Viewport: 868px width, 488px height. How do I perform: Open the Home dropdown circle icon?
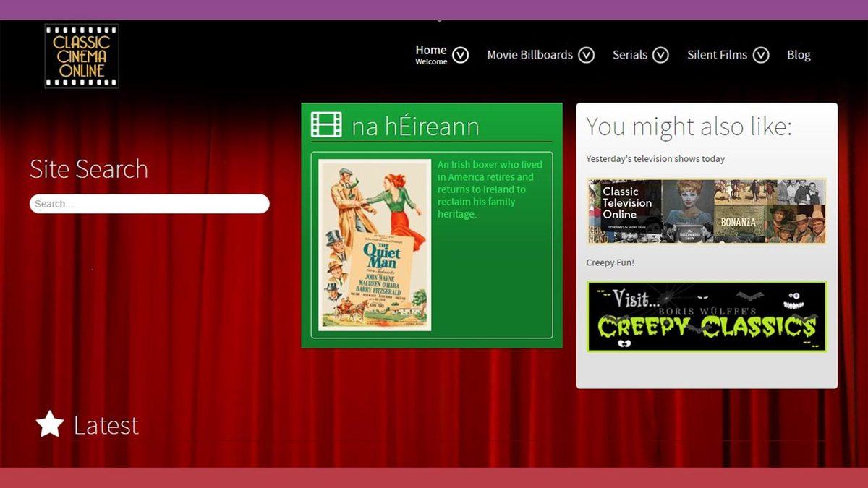pos(461,54)
